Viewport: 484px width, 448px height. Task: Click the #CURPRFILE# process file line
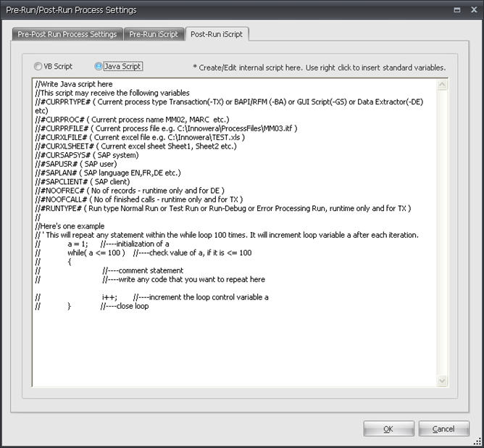click(167, 128)
